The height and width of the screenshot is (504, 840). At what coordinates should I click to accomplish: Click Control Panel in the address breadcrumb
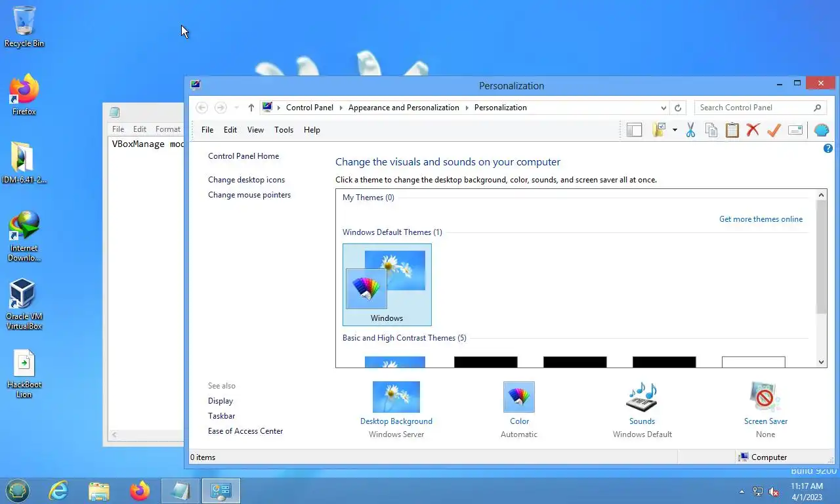point(310,108)
